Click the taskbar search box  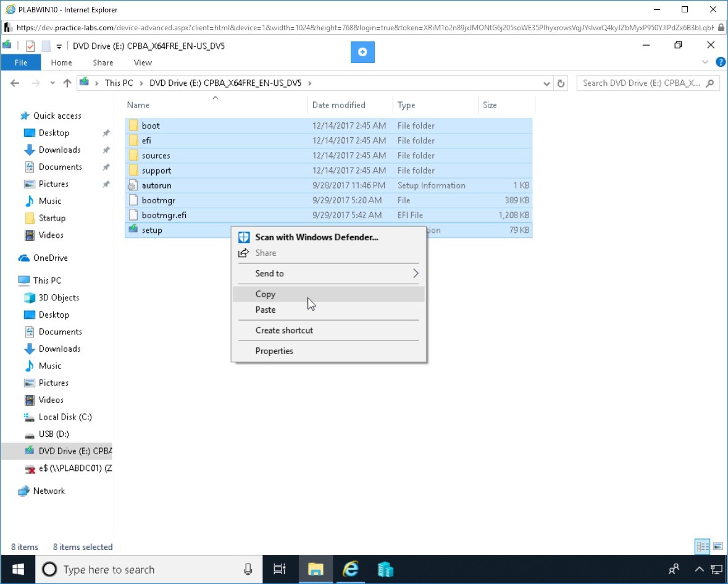[149, 569]
